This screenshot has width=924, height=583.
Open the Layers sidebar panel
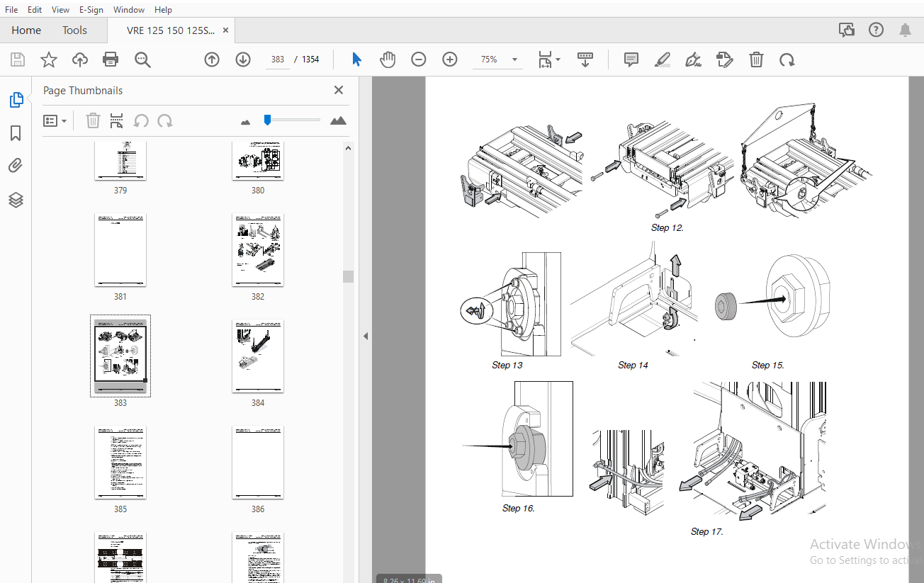tap(16, 200)
